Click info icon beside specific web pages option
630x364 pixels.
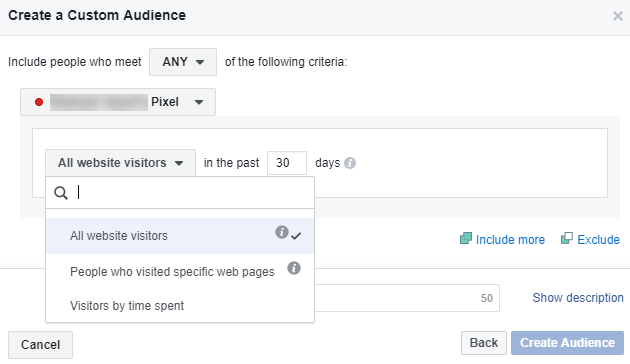point(294,268)
